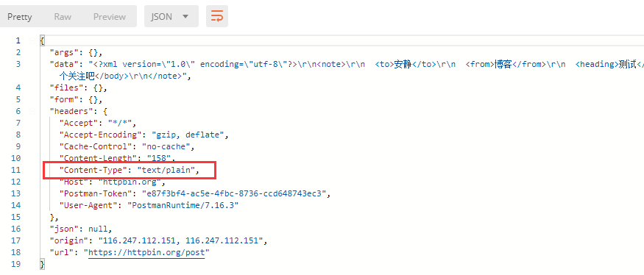Switch to the Preview tab
This screenshot has width=644, height=275.
[109, 17]
